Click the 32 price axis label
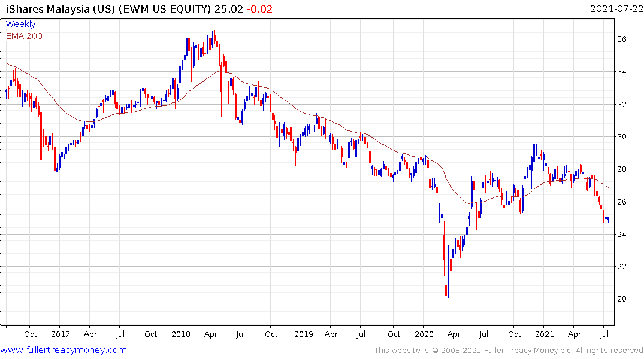This screenshot has height=359, width=644. (622, 104)
